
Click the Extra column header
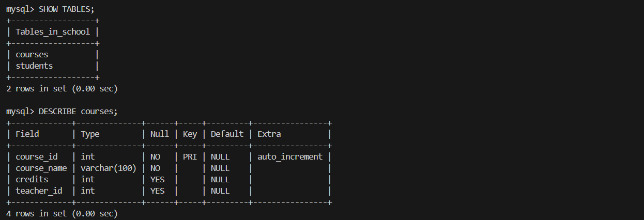click(x=269, y=134)
